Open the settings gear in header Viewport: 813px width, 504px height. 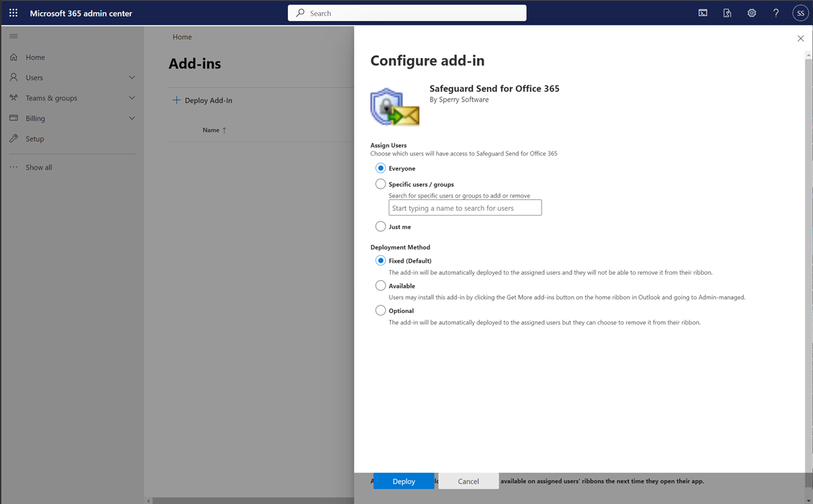point(752,13)
